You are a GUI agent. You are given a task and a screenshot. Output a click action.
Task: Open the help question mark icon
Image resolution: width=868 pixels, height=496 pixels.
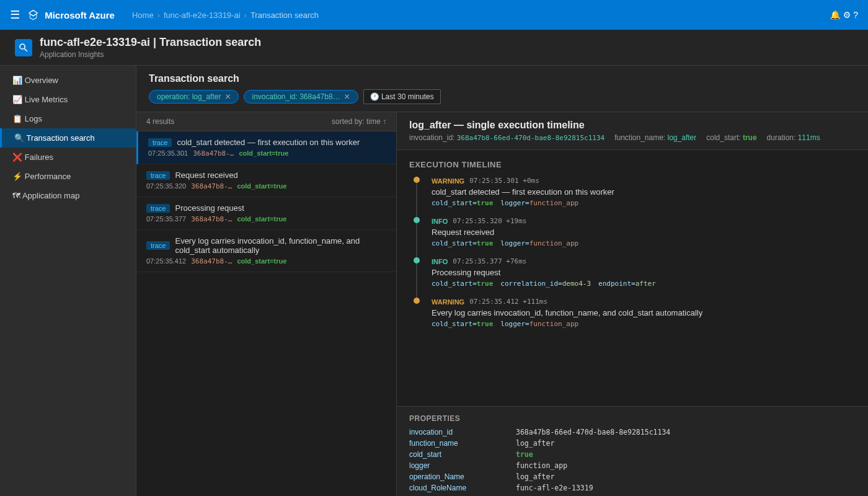point(856,15)
